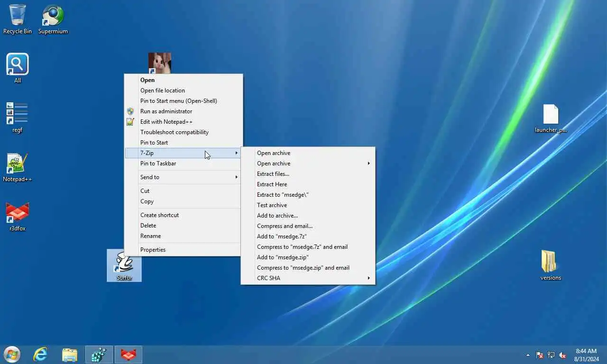Screen dimensions: 607x364
Task: Select the All search shortcut icon
Action: point(18,68)
